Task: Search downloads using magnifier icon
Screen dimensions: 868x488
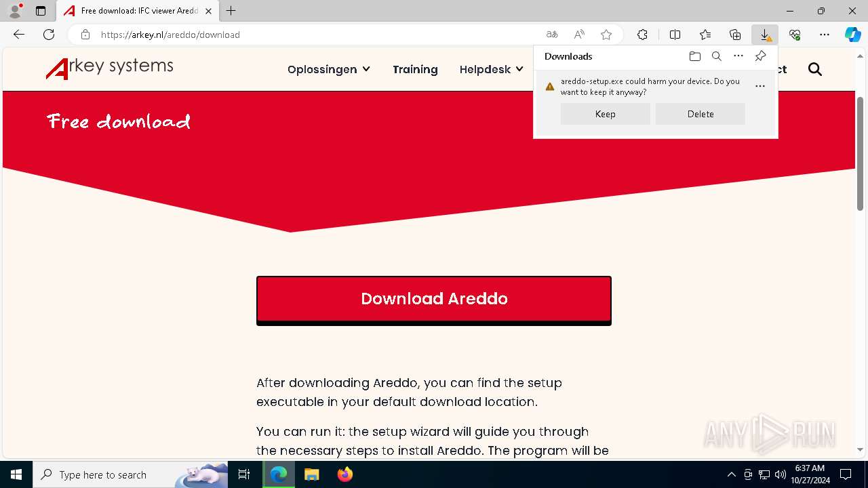Action: click(716, 56)
